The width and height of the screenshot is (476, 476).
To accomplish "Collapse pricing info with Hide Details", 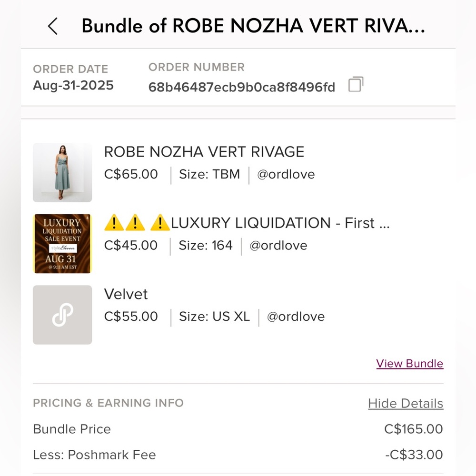I will (x=406, y=404).
